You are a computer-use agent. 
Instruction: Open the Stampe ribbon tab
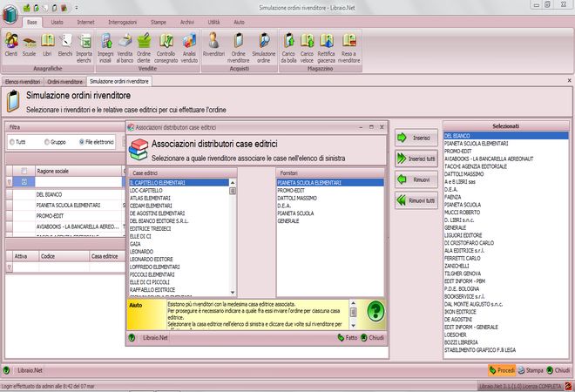tap(159, 23)
